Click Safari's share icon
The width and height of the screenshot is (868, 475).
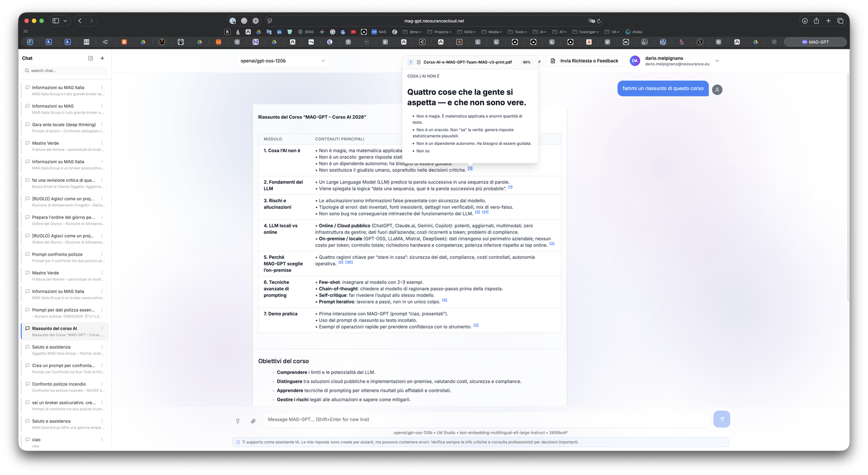pos(816,21)
